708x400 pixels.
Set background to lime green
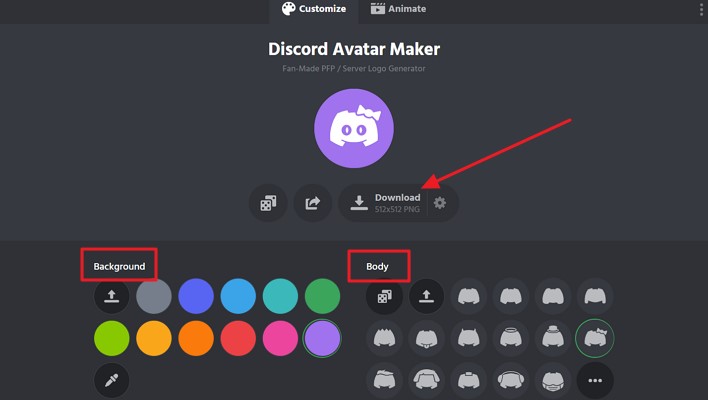tap(112, 338)
